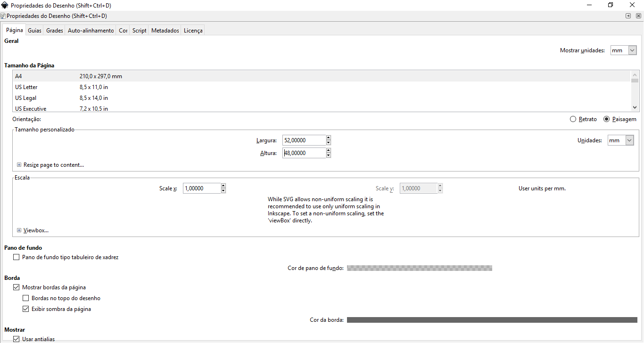Image resolution: width=644 pixels, height=343 pixels.
Task: Click the page size list scrollbar
Action: 635,91
